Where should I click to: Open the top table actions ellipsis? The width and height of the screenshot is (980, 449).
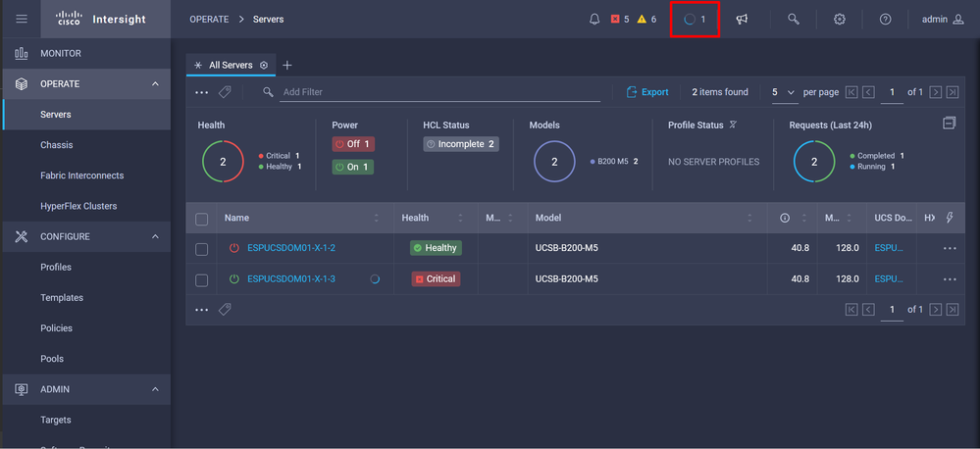[x=201, y=92]
